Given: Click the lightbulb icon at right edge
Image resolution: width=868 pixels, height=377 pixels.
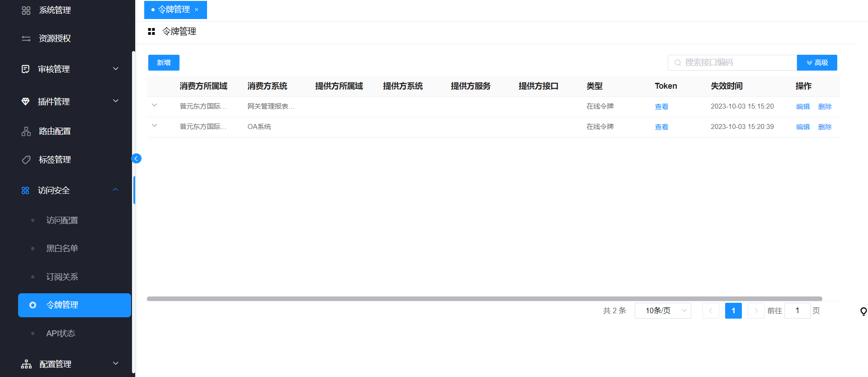Looking at the screenshot, I should tap(863, 311).
